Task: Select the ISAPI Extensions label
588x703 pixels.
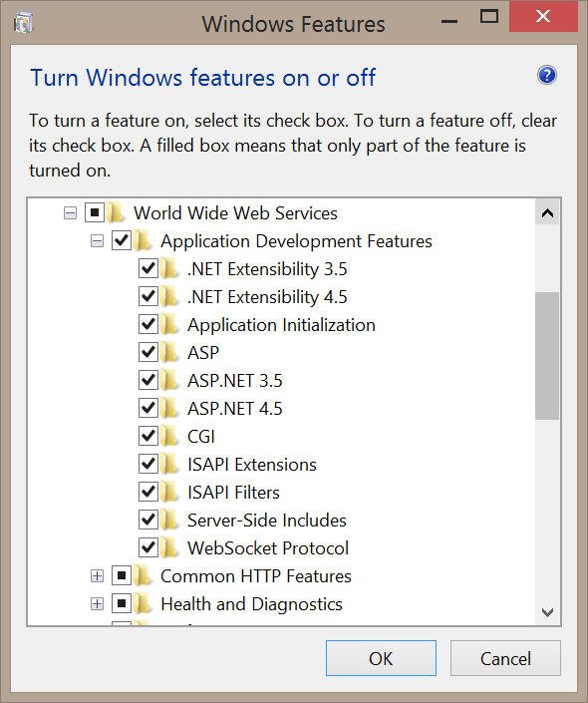Action: 252,465
